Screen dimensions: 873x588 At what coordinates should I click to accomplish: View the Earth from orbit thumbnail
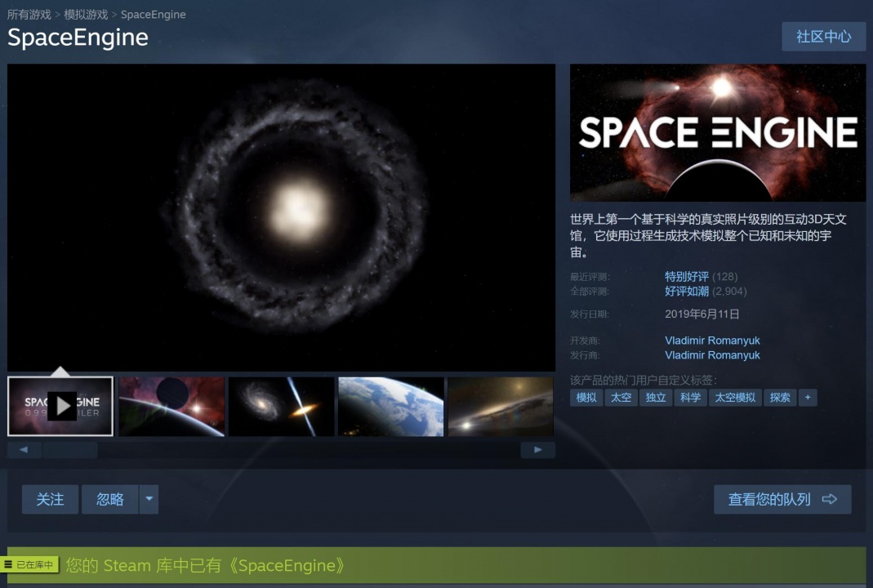391,407
